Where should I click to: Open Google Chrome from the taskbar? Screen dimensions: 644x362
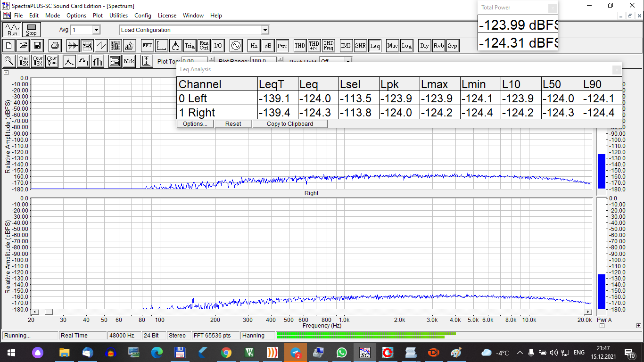click(x=226, y=353)
